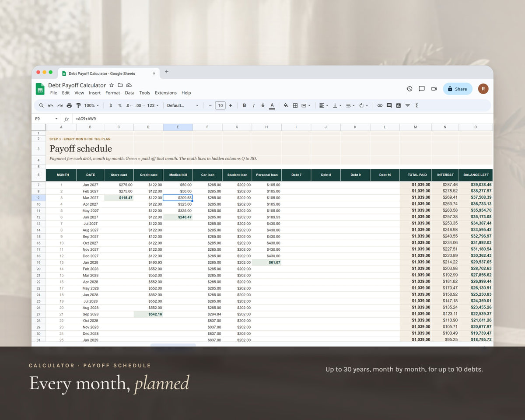Open the text color picker
This screenshot has width=525, height=420.
tap(272, 105)
